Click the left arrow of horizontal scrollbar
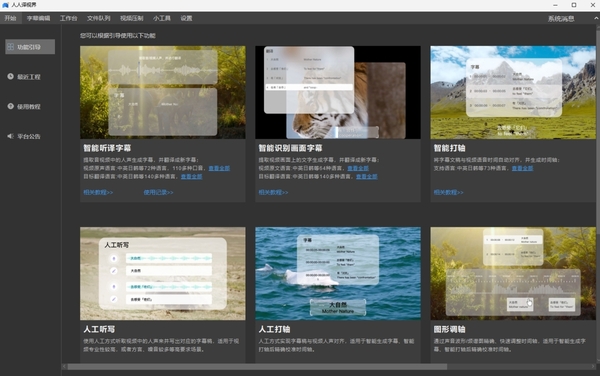 [64, 366]
